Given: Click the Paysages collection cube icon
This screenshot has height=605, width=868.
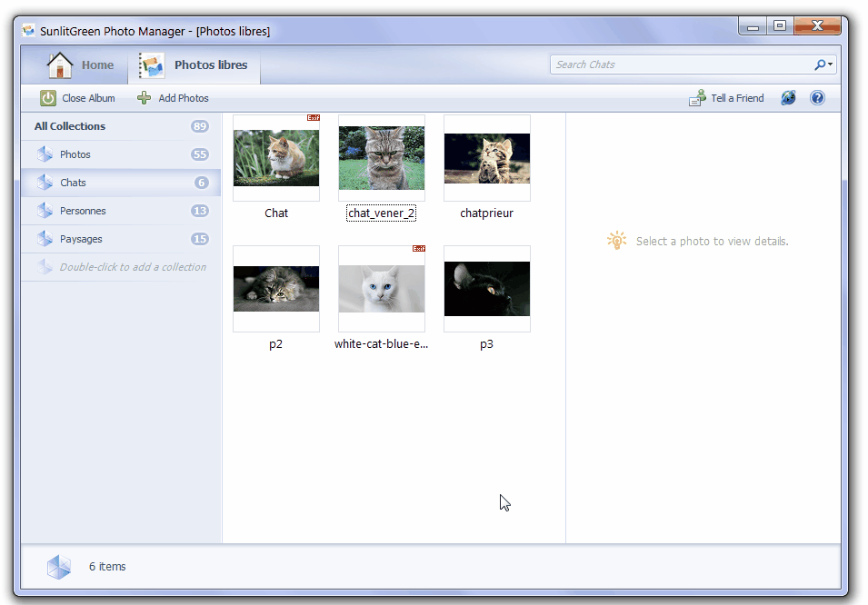Looking at the screenshot, I should click(x=47, y=239).
